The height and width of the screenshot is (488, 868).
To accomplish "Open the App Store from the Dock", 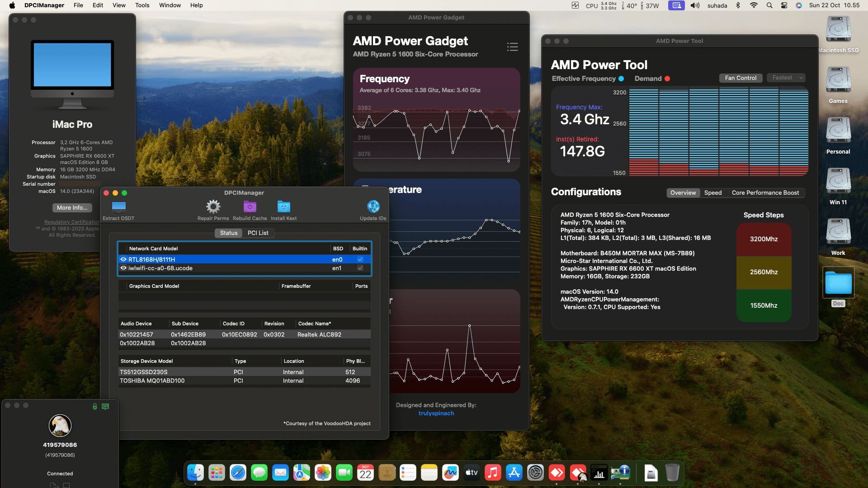I will pos(514,473).
